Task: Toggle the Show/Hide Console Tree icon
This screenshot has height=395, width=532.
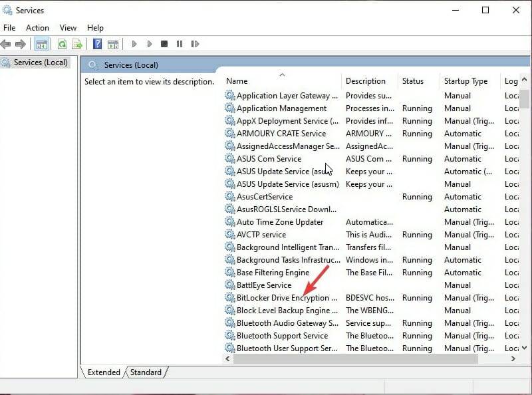Action: (41, 44)
